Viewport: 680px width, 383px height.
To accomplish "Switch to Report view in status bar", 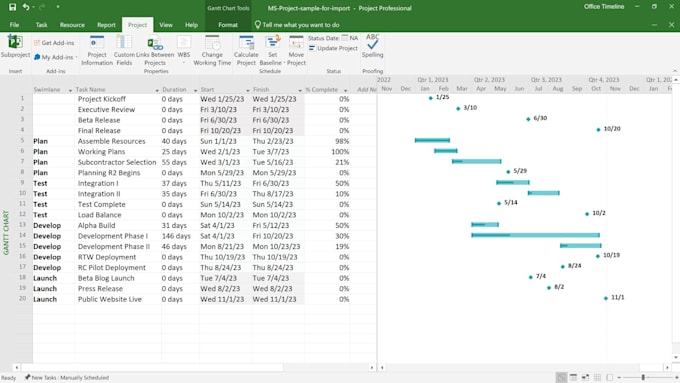I will tap(609, 377).
